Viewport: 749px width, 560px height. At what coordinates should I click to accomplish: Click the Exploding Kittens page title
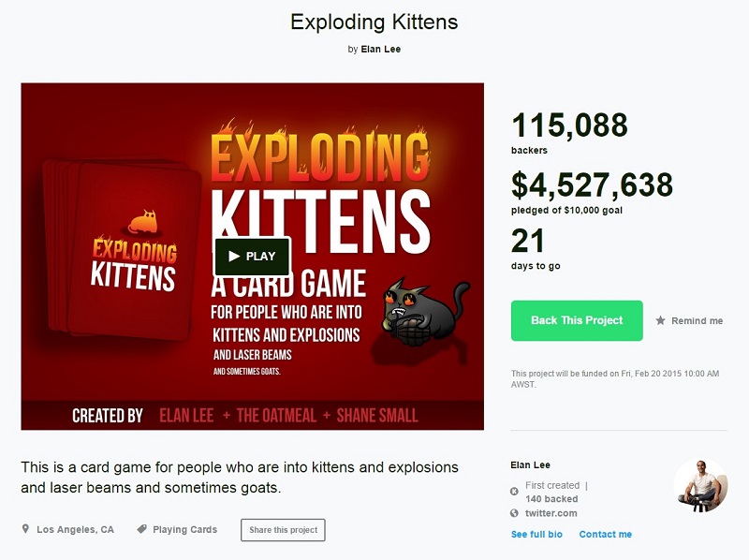[374, 21]
